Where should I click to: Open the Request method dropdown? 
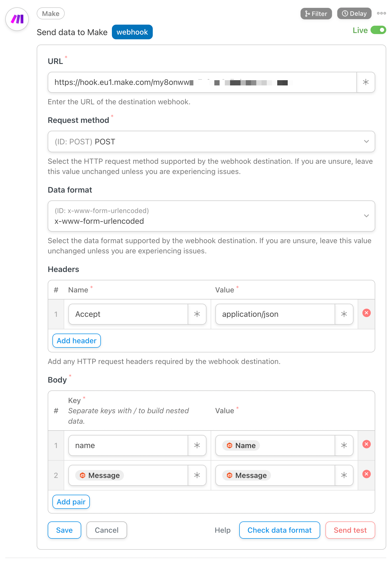[x=211, y=141]
